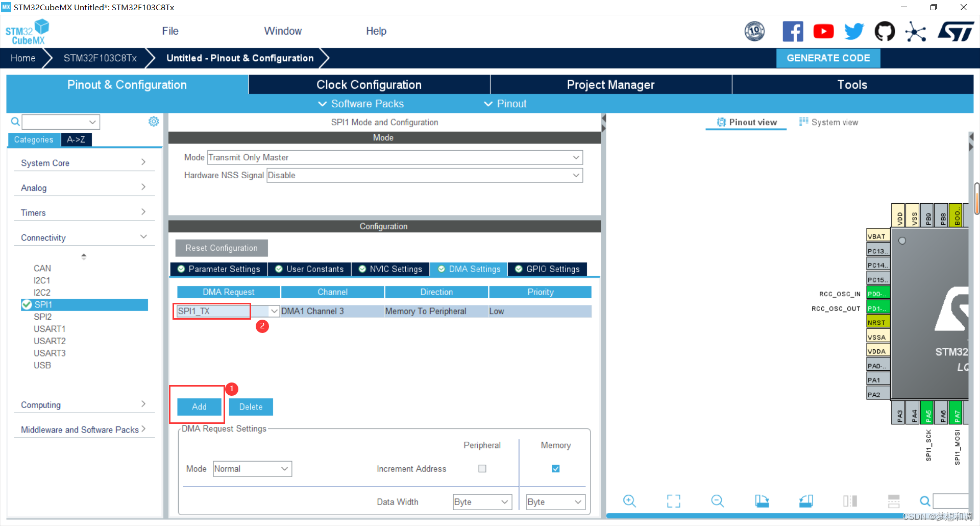Image resolution: width=980 pixels, height=526 pixels.
Task: Sort peripherals by A->Z tab
Action: pos(76,139)
